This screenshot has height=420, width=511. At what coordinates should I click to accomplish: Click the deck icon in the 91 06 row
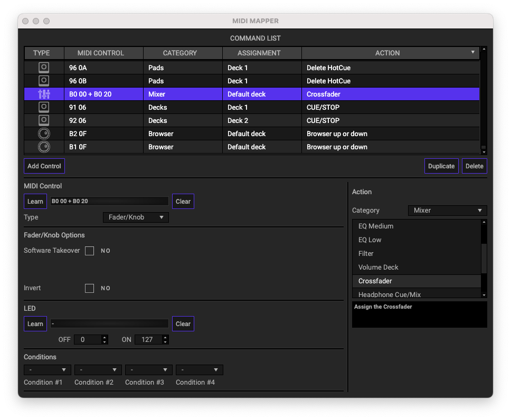coord(44,107)
